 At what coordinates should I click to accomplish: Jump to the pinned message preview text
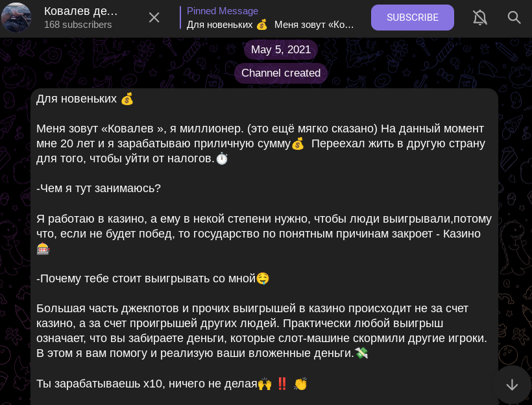(271, 25)
